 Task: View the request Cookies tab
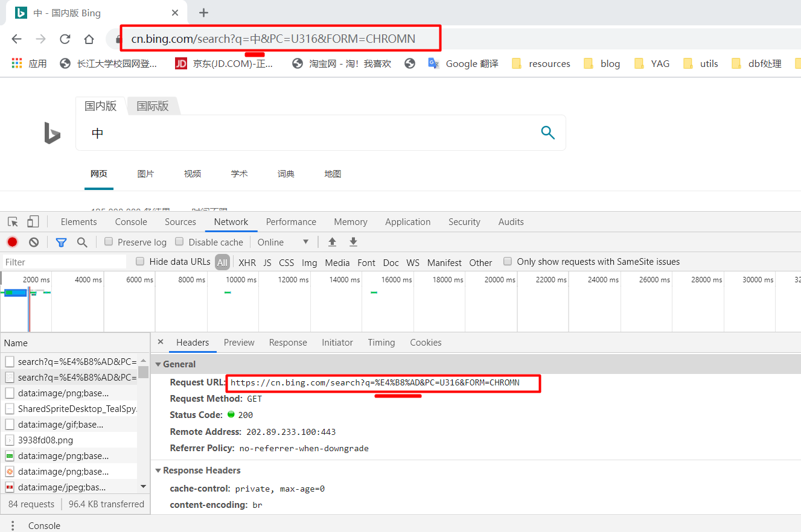point(426,343)
